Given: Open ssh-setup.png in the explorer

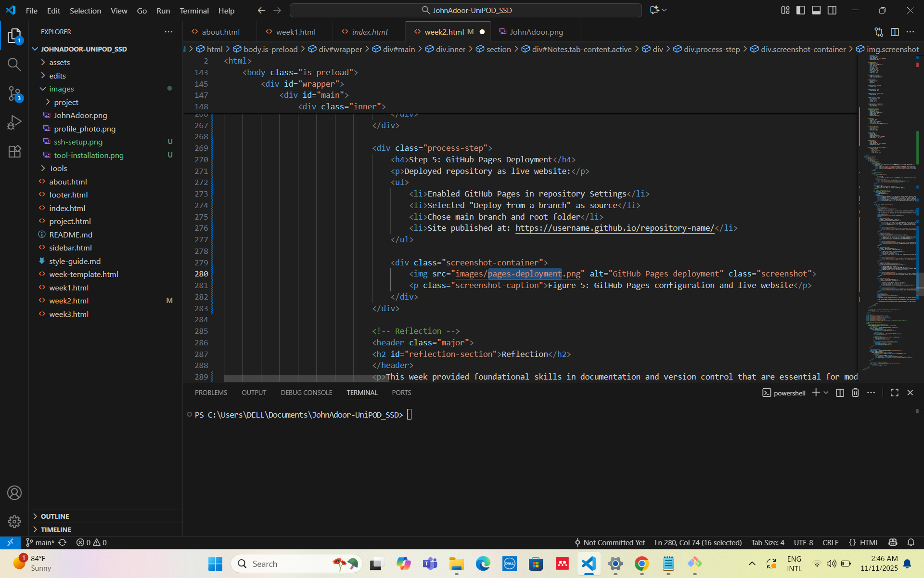Looking at the screenshot, I should [78, 142].
